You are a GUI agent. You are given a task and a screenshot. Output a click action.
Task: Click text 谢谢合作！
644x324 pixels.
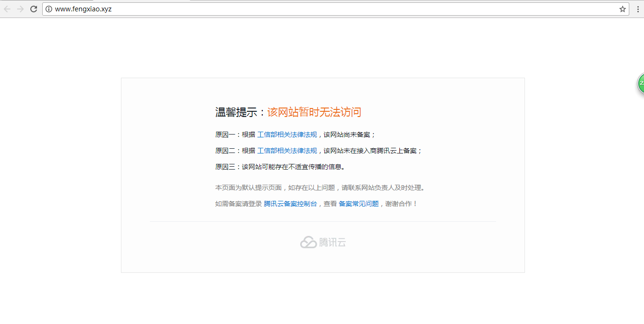coord(402,204)
